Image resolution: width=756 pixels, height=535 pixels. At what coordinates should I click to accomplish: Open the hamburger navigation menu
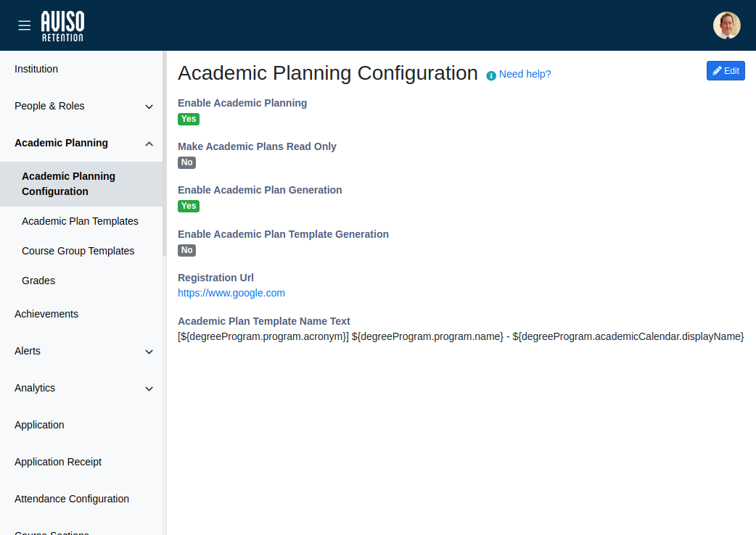(24, 25)
